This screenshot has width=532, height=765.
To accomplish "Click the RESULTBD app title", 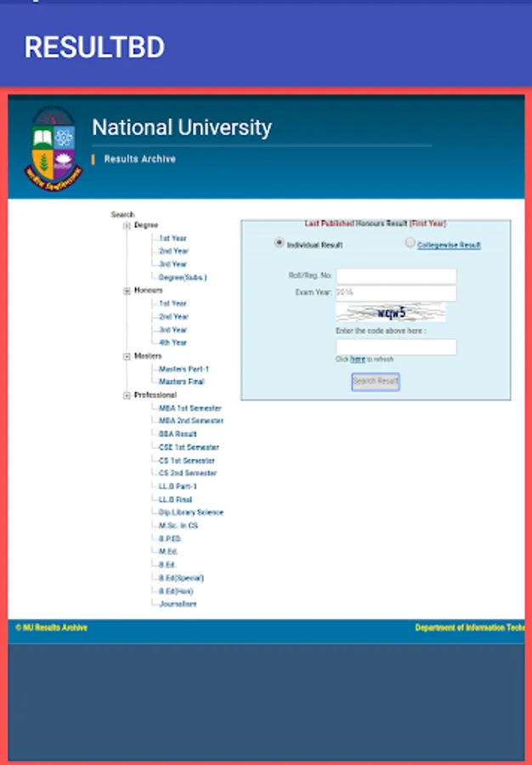I will (94, 48).
